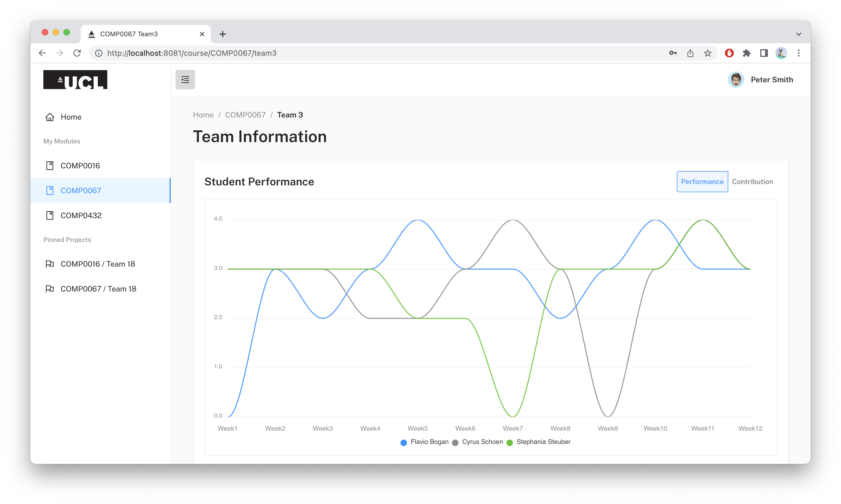Click the Peter Smith user name
The image size is (841, 504).
[772, 80]
